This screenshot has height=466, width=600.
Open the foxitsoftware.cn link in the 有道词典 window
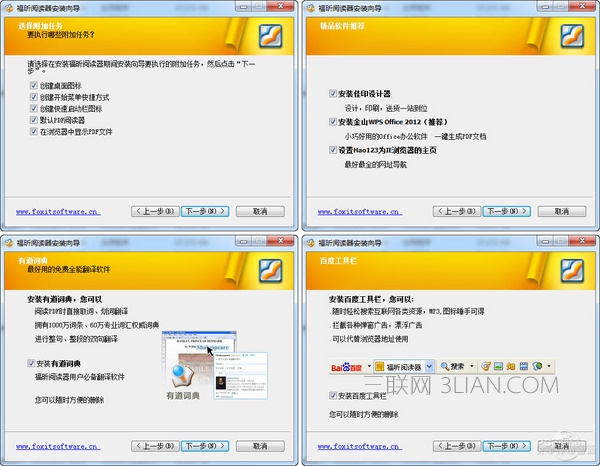[58, 446]
